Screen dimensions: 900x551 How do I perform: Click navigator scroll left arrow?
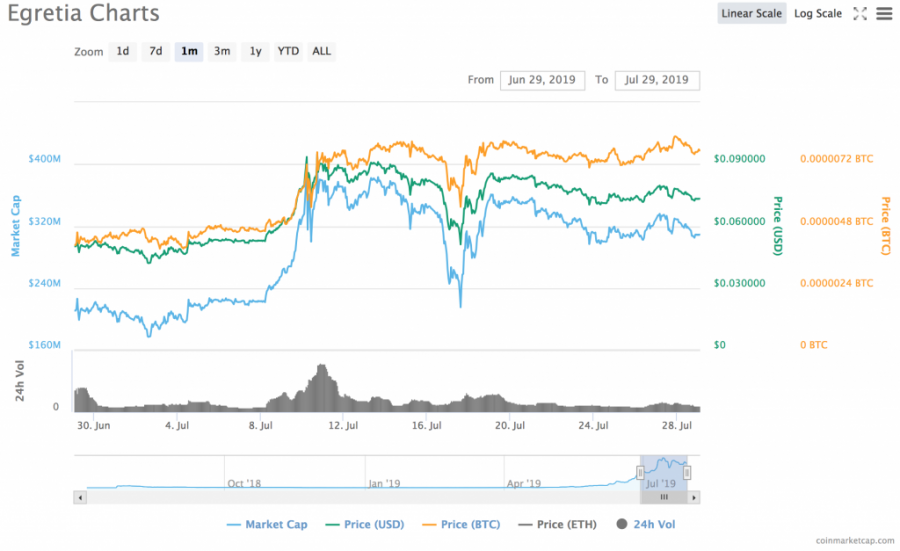point(80,498)
